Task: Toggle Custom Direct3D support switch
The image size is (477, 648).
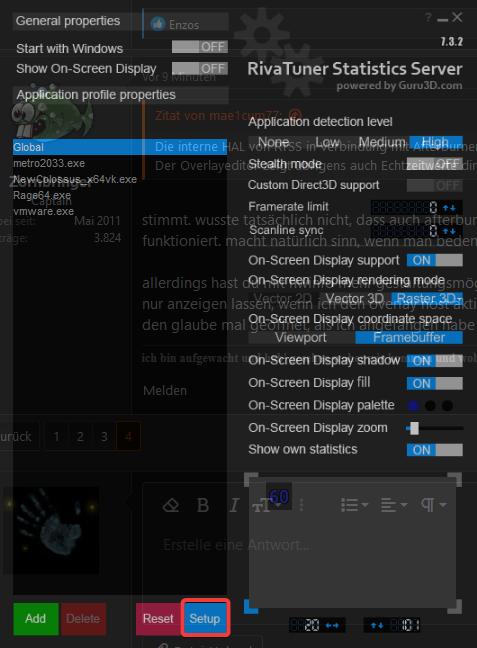Action: click(434, 185)
